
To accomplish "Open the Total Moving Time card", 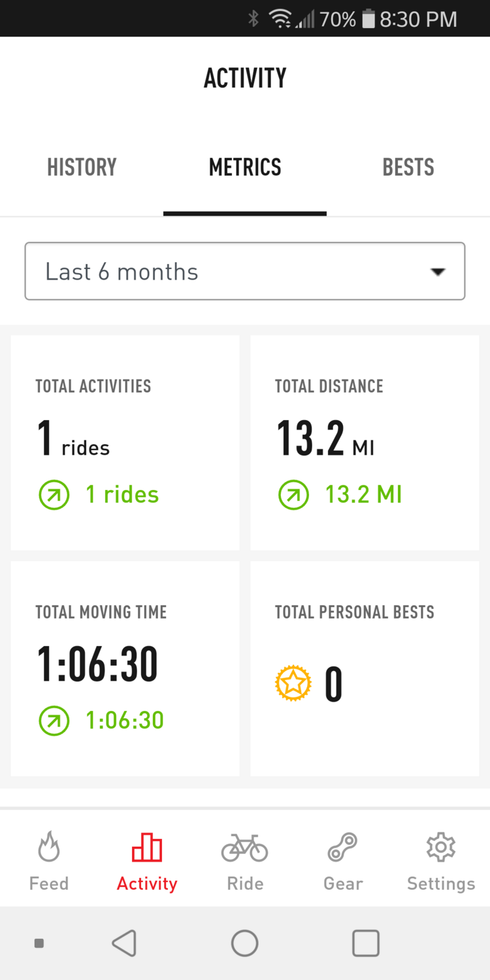I will tap(125, 668).
